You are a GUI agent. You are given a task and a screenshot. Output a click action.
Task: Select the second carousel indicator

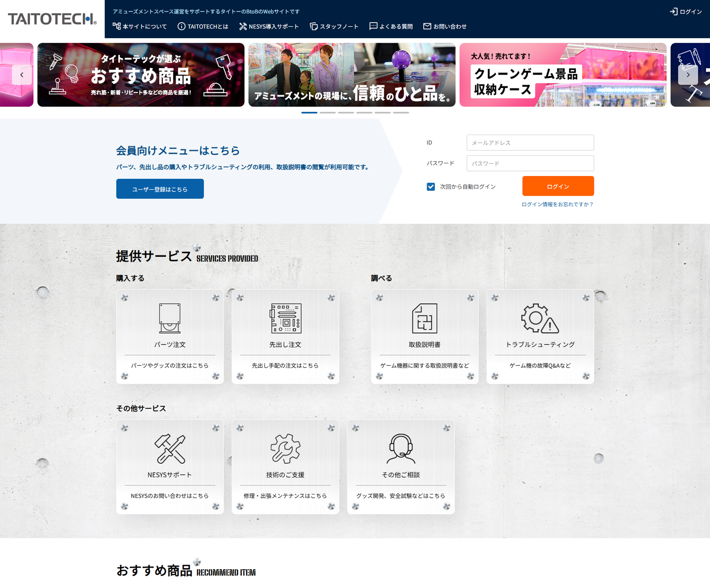tap(328, 113)
